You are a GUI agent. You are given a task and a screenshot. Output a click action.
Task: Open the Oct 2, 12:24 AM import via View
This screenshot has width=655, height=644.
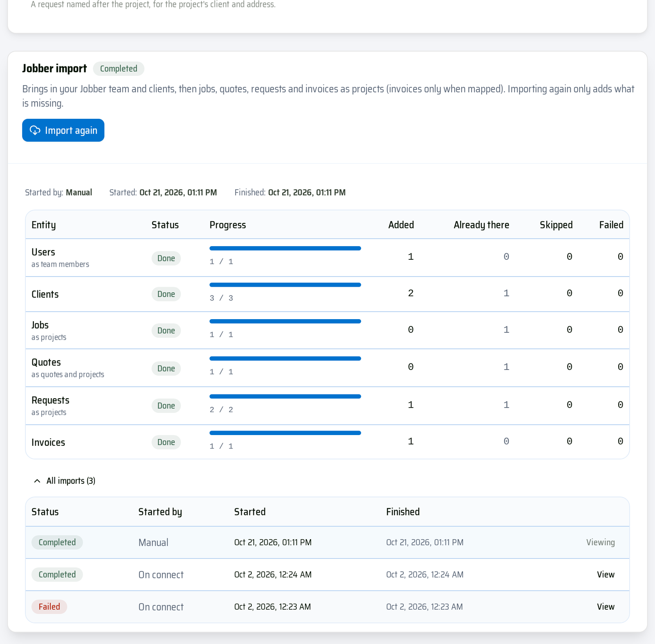(x=605, y=574)
